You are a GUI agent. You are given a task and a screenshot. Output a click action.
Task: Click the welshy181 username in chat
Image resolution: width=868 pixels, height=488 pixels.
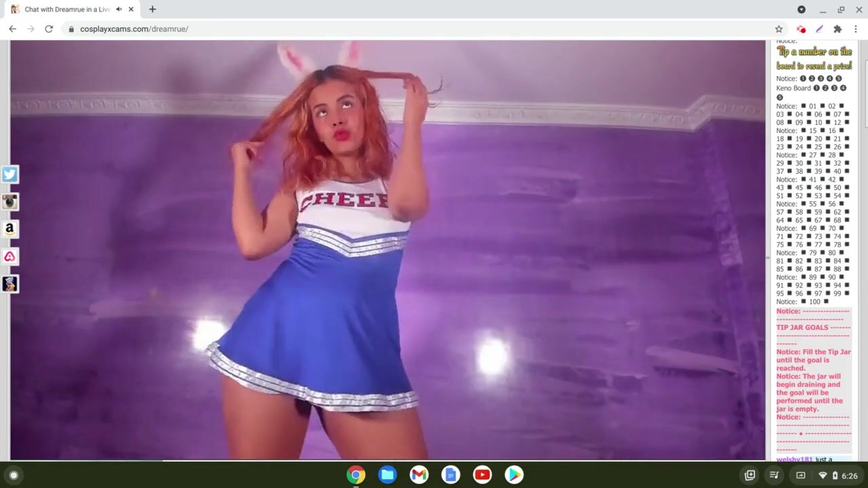coord(794,459)
